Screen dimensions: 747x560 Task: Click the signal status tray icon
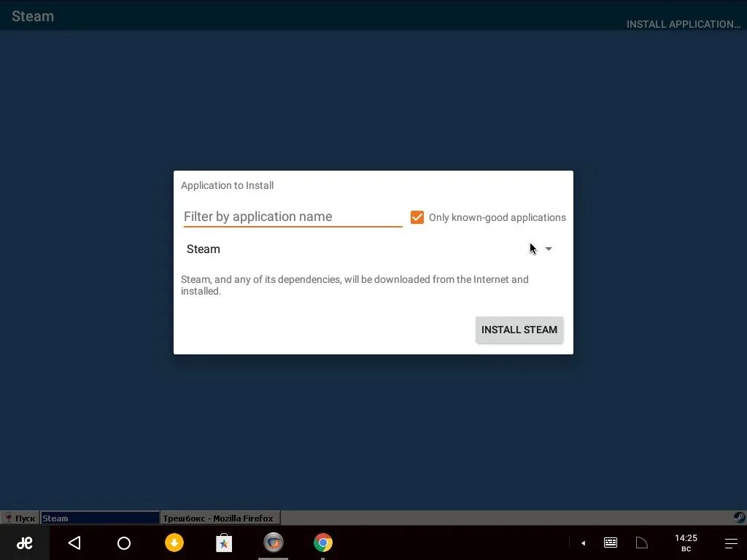[642, 542]
